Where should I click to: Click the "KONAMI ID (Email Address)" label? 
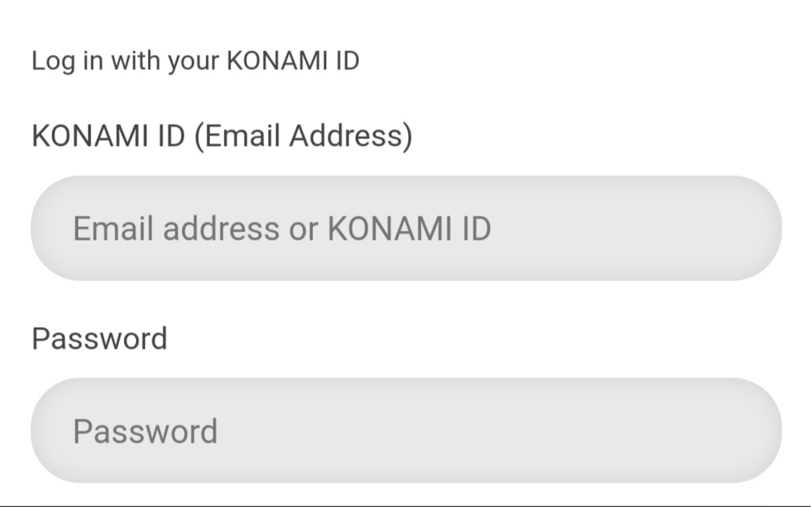point(222,136)
